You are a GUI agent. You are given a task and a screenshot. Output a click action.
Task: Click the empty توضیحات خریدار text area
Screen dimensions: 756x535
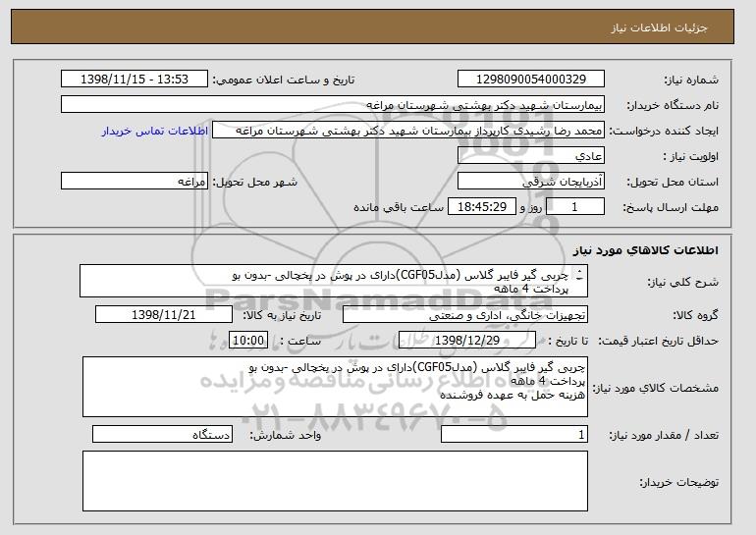335,481
